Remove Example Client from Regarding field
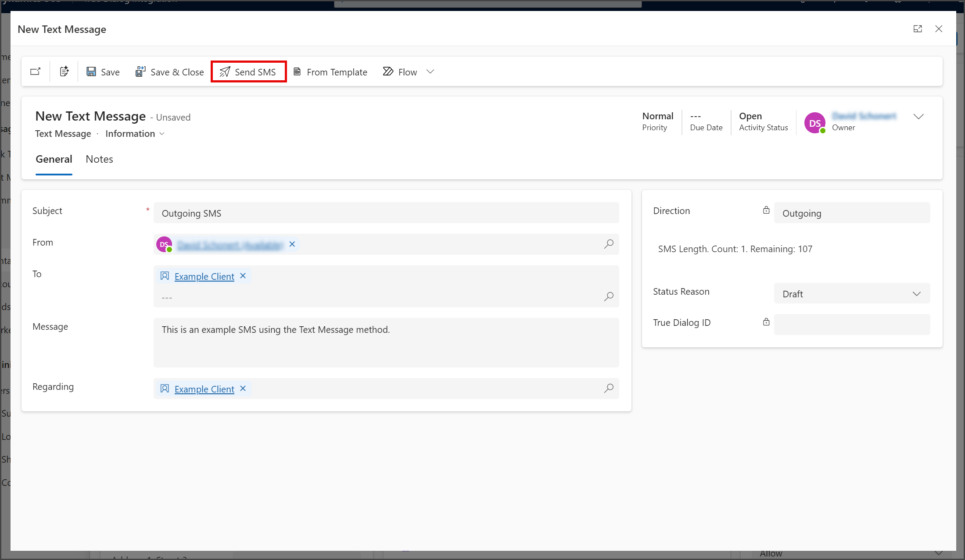Screen dimensions: 965x560 (x=243, y=389)
